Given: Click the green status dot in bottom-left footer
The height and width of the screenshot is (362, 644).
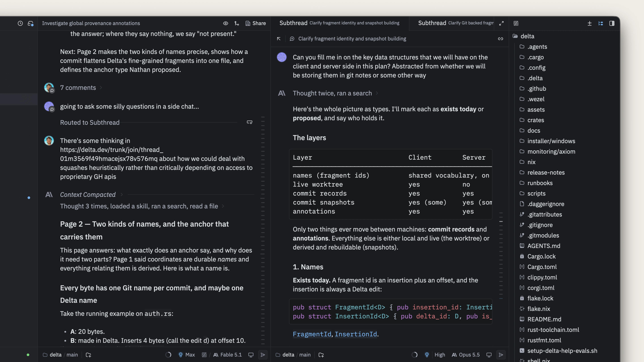Looking at the screenshot, I should coord(28,355).
